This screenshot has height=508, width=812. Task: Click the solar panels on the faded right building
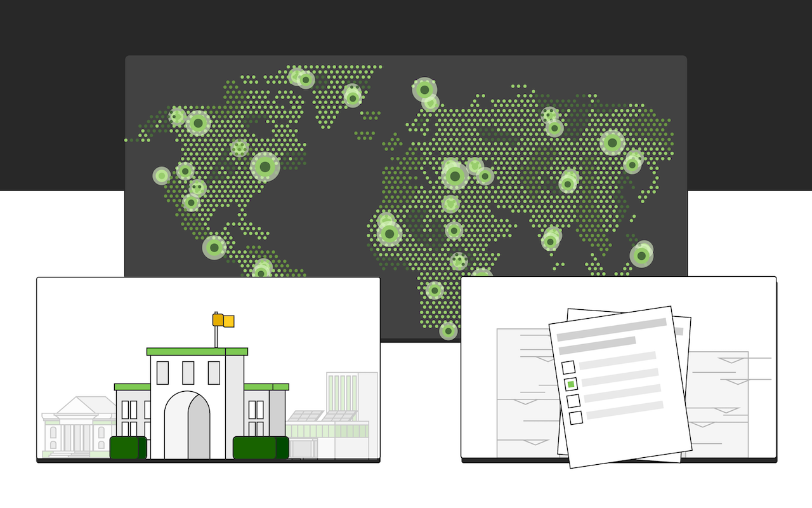tap(322, 416)
